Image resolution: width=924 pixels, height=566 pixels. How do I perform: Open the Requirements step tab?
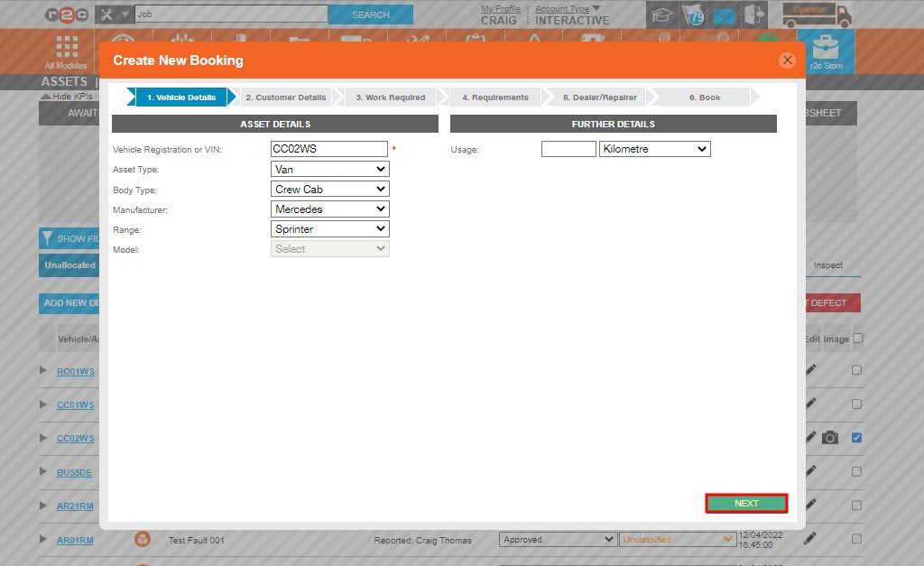(494, 97)
